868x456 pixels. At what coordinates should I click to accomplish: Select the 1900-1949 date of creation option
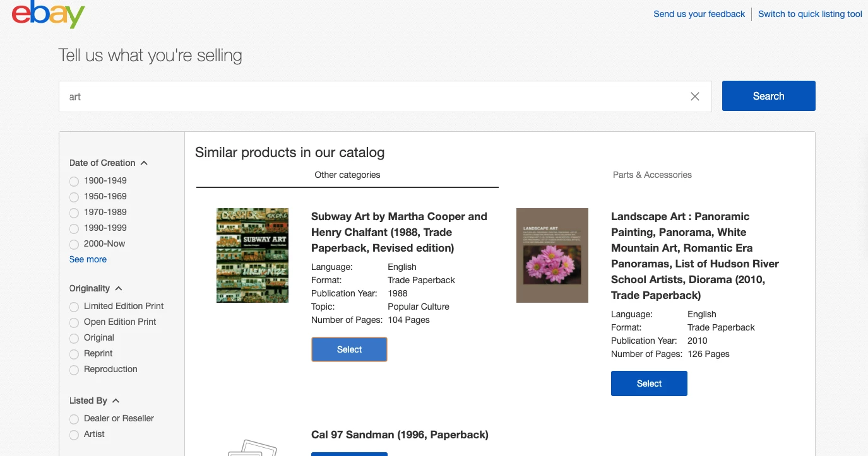click(x=74, y=181)
